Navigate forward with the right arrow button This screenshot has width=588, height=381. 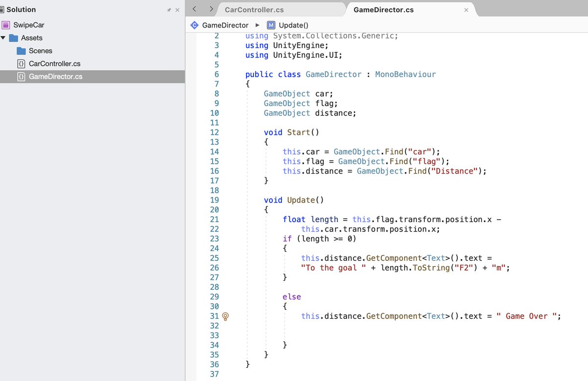pyautogui.click(x=211, y=9)
